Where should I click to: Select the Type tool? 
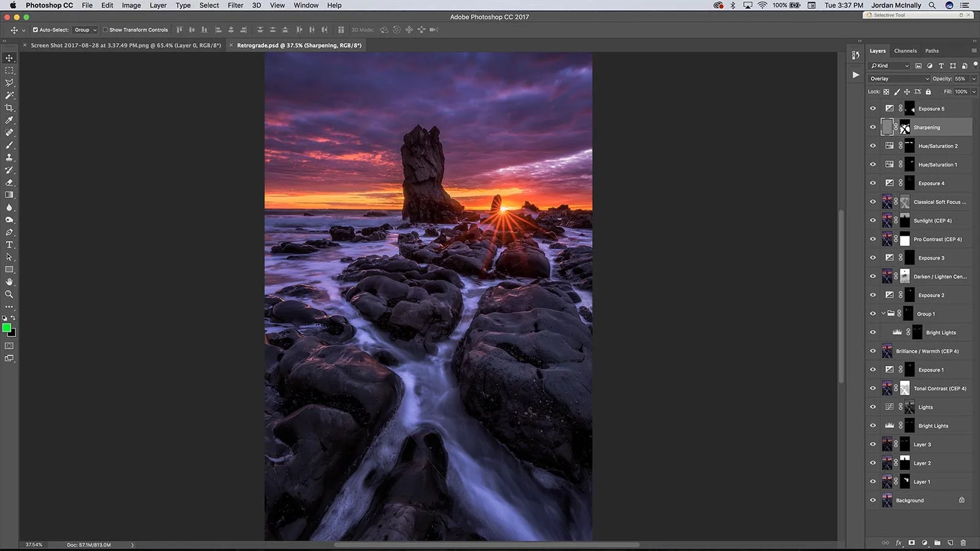pyautogui.click(x=9, y=245)
